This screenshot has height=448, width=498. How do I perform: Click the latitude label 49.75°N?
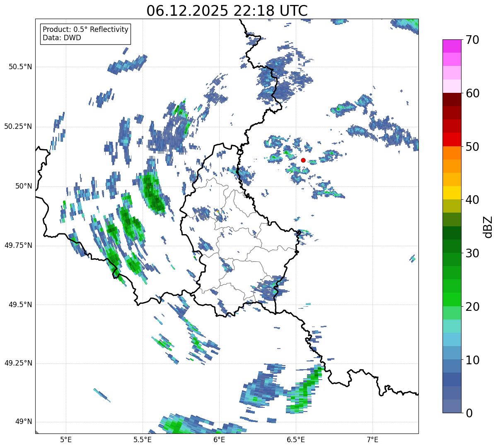[18, 245]
